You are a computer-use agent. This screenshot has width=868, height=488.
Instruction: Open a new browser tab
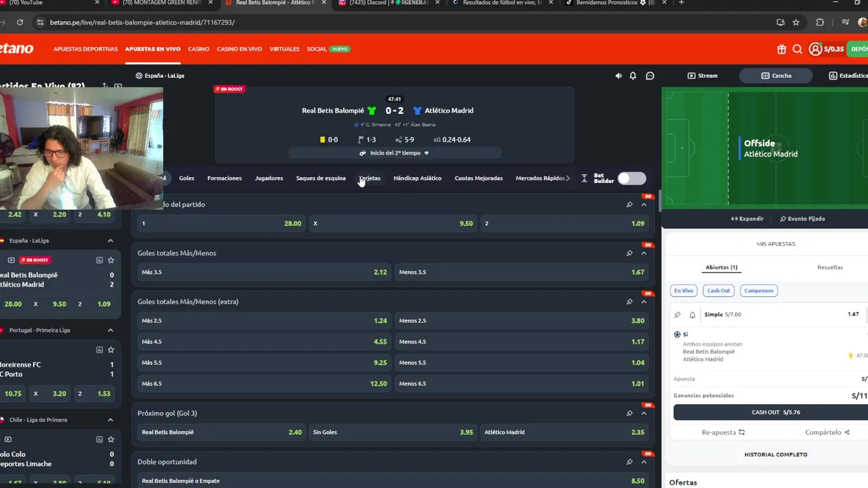[681, 3]
